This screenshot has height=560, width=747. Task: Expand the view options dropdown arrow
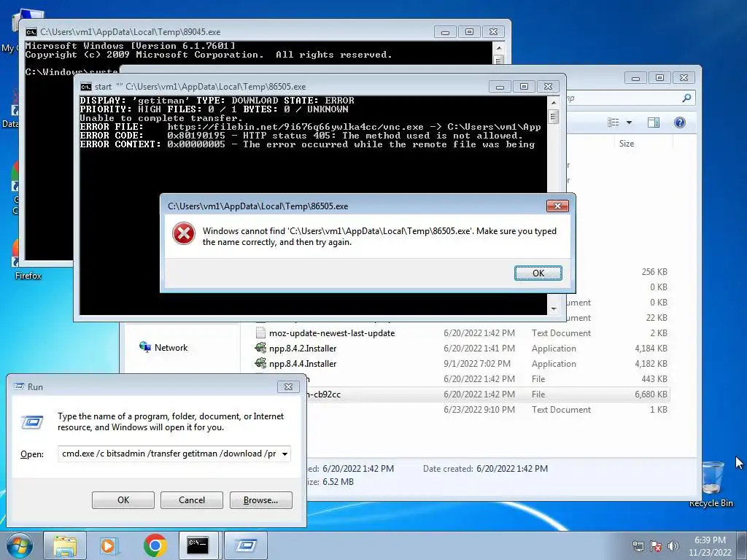click(x=629, y=122)
